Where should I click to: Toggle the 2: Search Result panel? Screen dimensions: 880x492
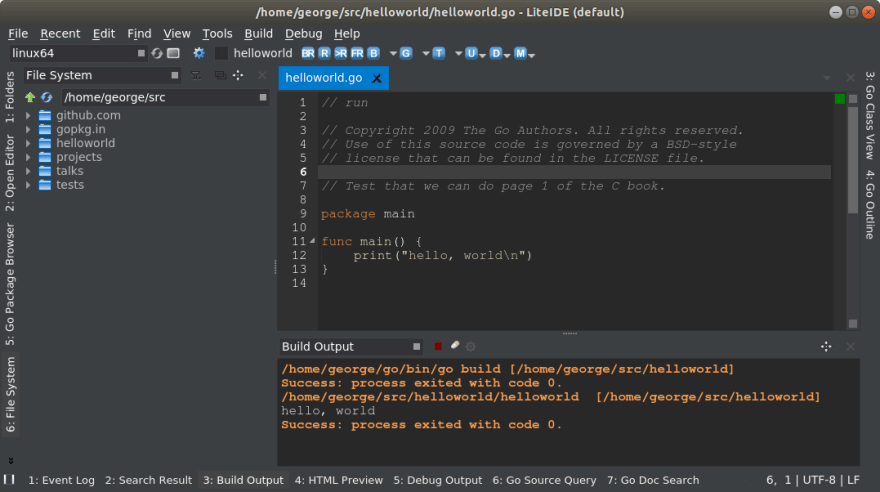tap(148, 480)
